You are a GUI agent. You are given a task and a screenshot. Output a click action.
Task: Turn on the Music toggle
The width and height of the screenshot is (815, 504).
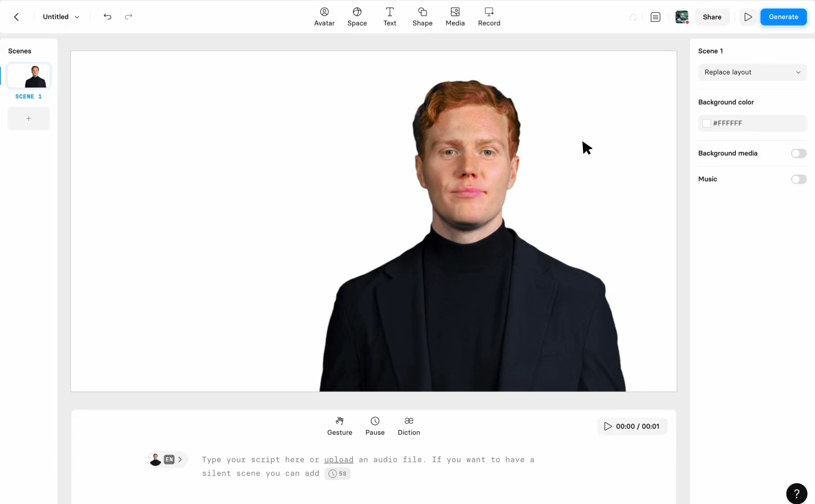[798, 179]
